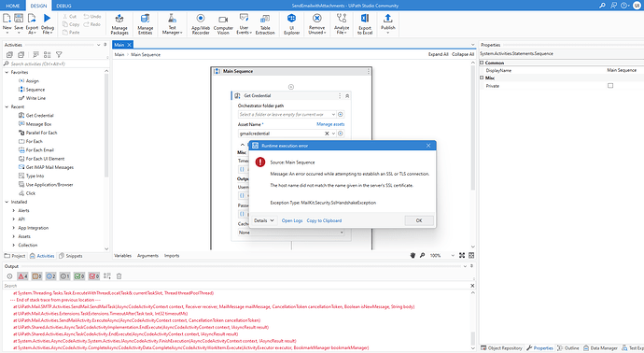
Task: Open the Variables panel tab
Action: point(123,256)
